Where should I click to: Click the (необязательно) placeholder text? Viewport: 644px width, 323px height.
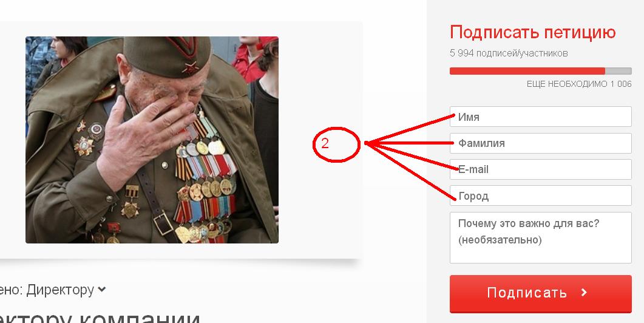click(x=500, y=240)
